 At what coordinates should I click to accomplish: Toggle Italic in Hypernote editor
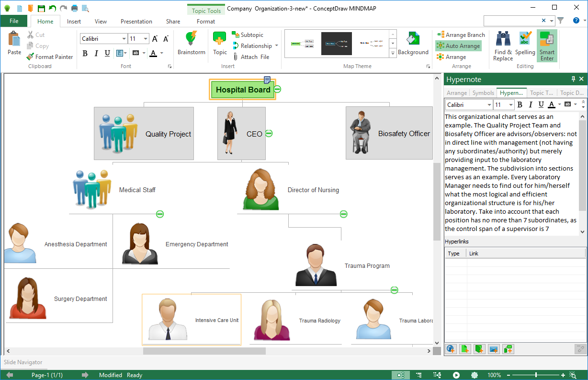tap(531, 104)
